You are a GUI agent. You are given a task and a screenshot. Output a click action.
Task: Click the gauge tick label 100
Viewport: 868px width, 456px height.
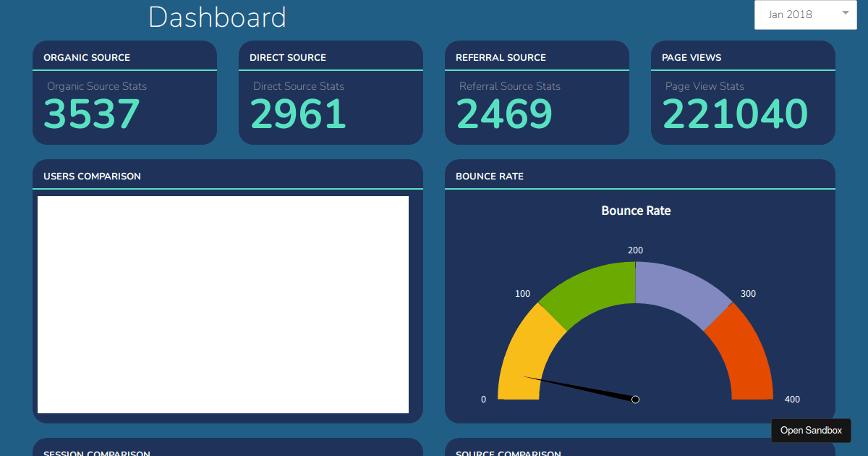tap(522, 294)
